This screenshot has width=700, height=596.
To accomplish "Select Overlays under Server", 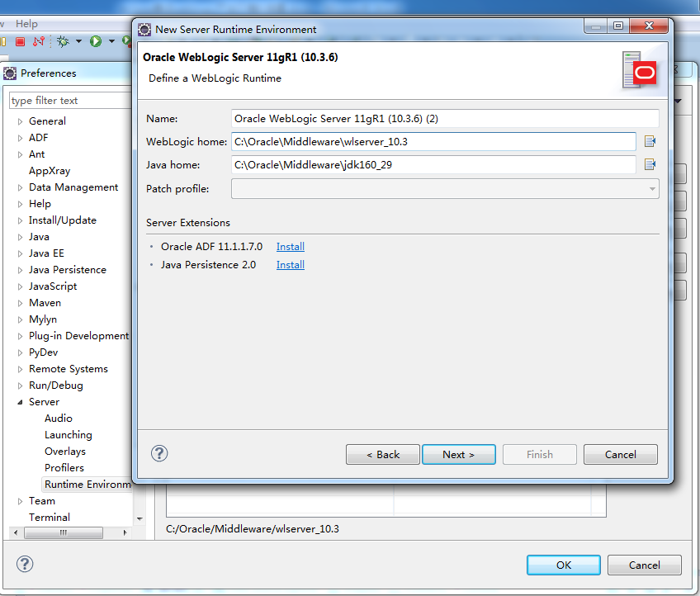I will click(x=64, y=452).
